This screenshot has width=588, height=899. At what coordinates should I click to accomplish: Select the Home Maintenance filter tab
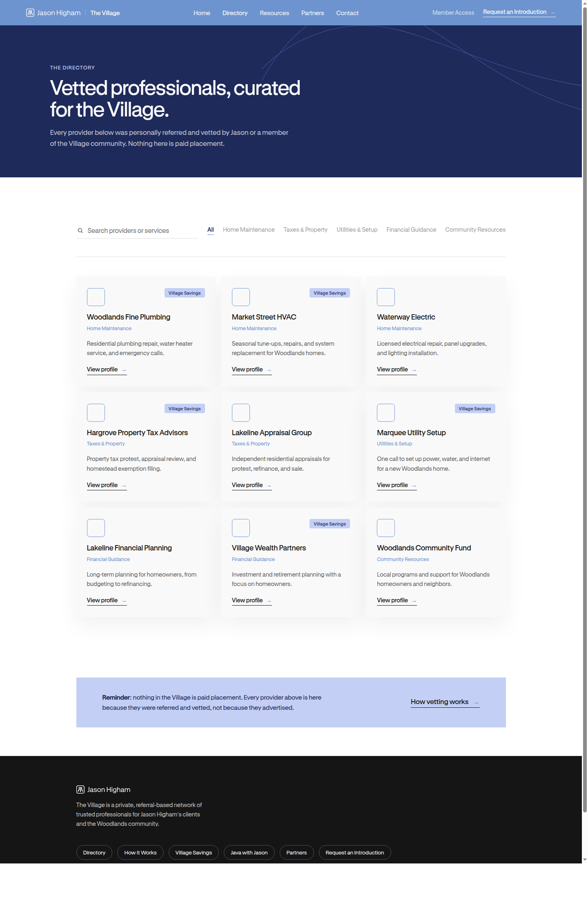[249, 230]
